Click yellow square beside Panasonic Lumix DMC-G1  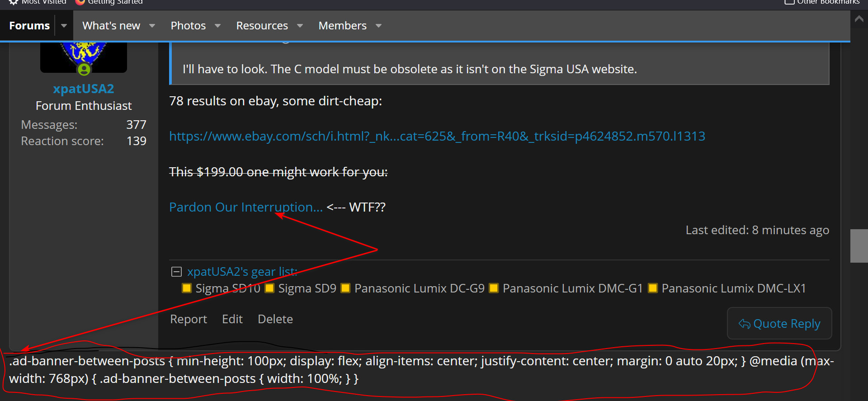click(494, 288)
